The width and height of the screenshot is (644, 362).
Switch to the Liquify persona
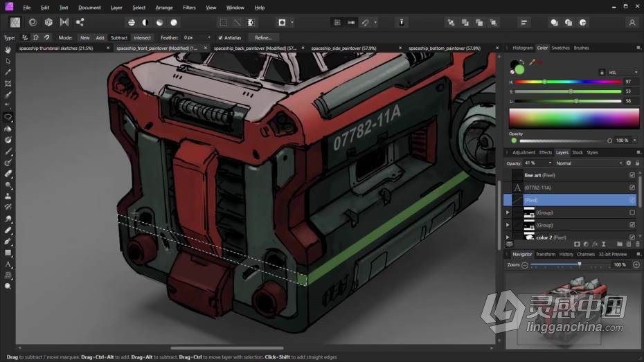(33, 22)
